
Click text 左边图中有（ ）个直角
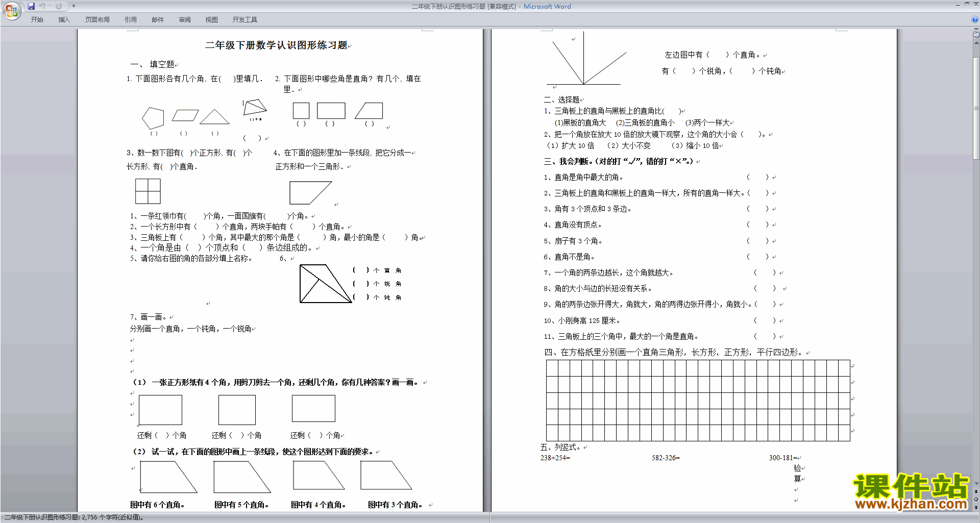(713, 55)
